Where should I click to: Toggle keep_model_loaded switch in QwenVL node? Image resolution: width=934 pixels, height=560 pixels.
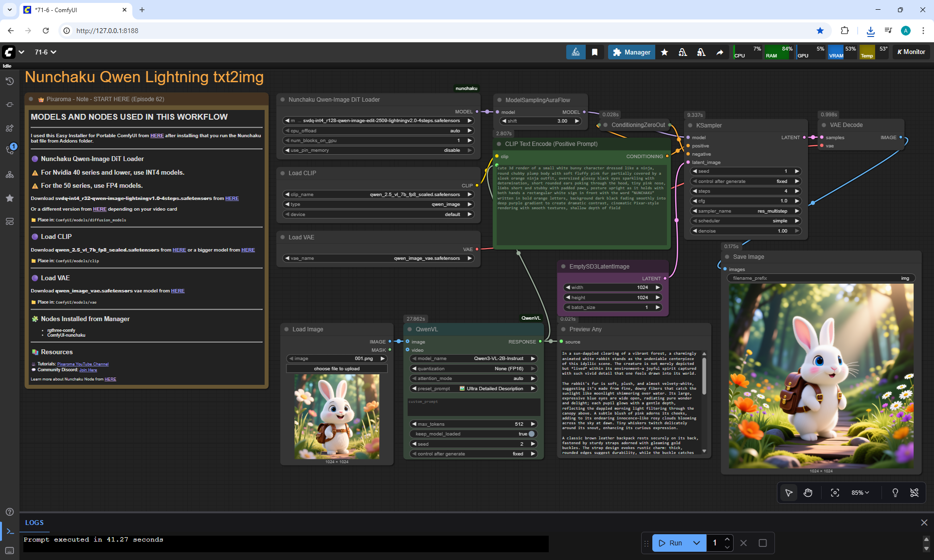tap(531, 434)
